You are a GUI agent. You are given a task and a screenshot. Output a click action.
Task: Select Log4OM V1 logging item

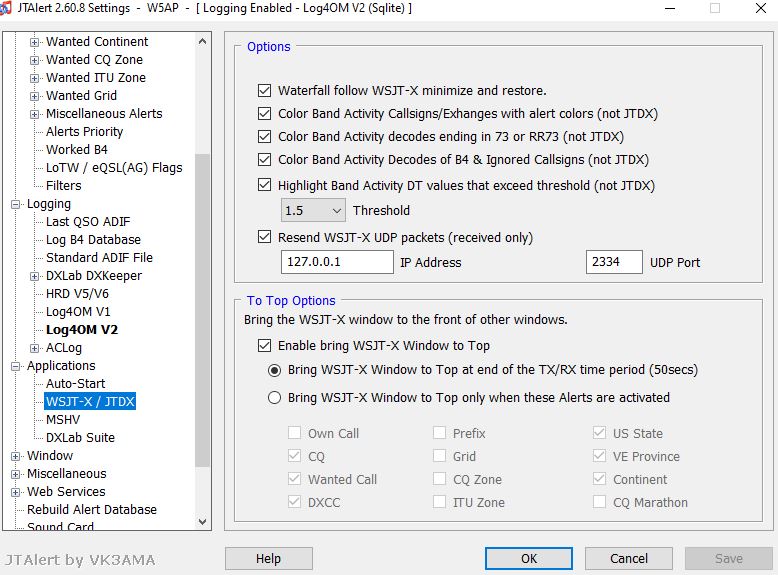(78, 312)
